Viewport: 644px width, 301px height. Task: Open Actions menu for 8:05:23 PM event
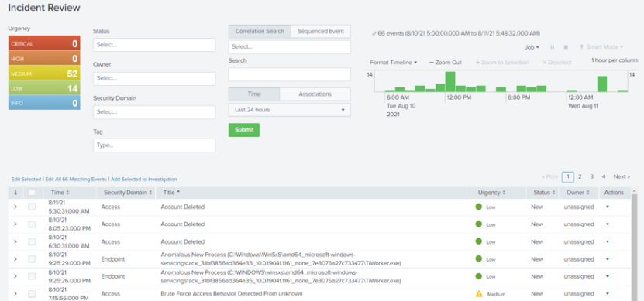point(608,224)
